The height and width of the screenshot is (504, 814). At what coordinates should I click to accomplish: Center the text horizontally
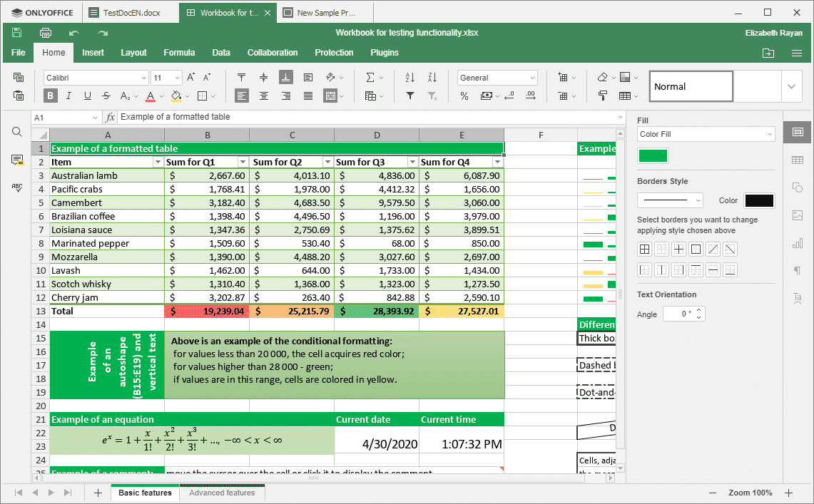264,96
